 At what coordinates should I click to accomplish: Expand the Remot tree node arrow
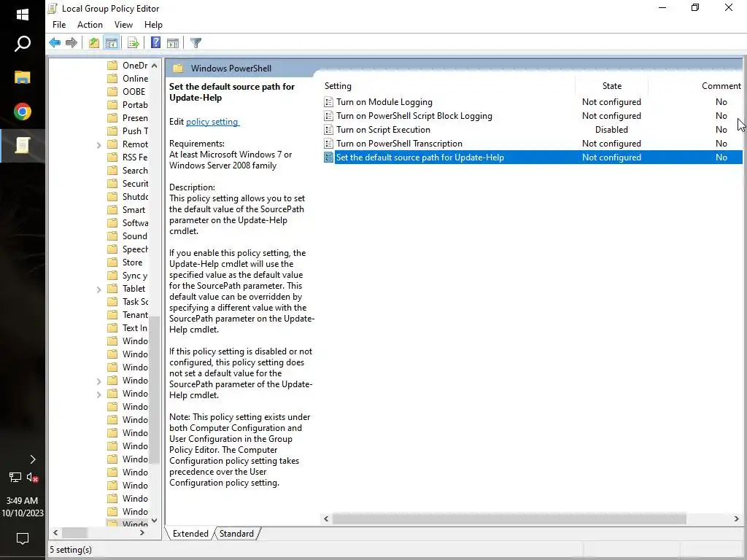(x=98, y=145)
